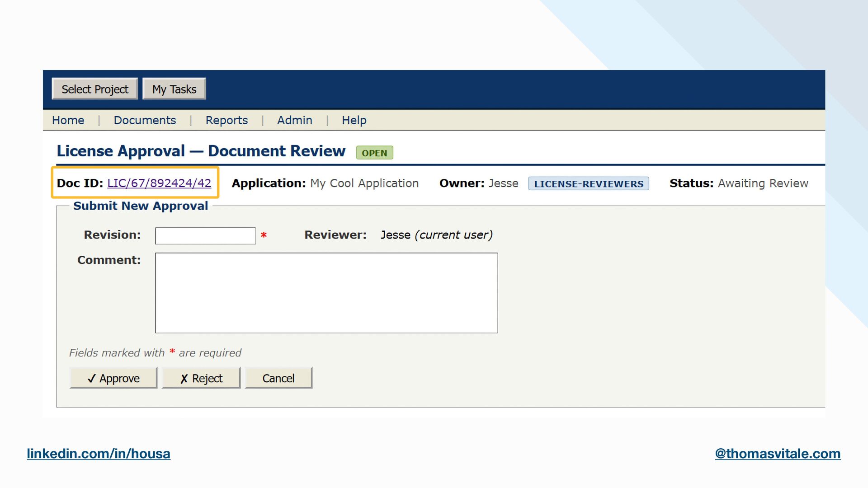Click the Awaiting Review status text
Image resolution: width=868 pixels, height=488 pixels.
point(763,183)
